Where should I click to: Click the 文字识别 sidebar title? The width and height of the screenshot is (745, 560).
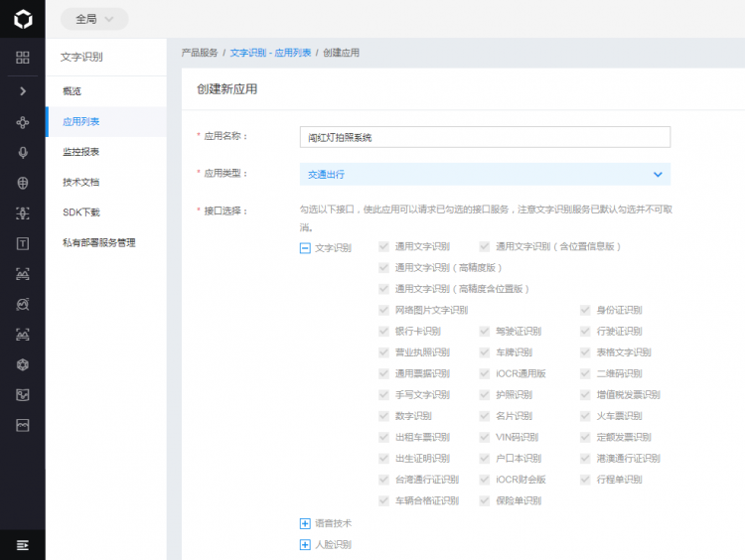pyautogui.click(x=81, y=57)
